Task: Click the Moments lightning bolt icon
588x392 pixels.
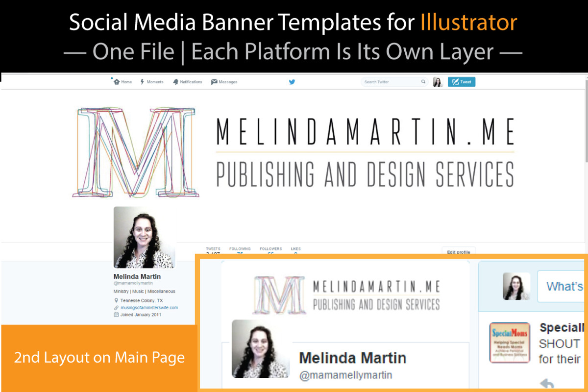Action: point(142,82)
